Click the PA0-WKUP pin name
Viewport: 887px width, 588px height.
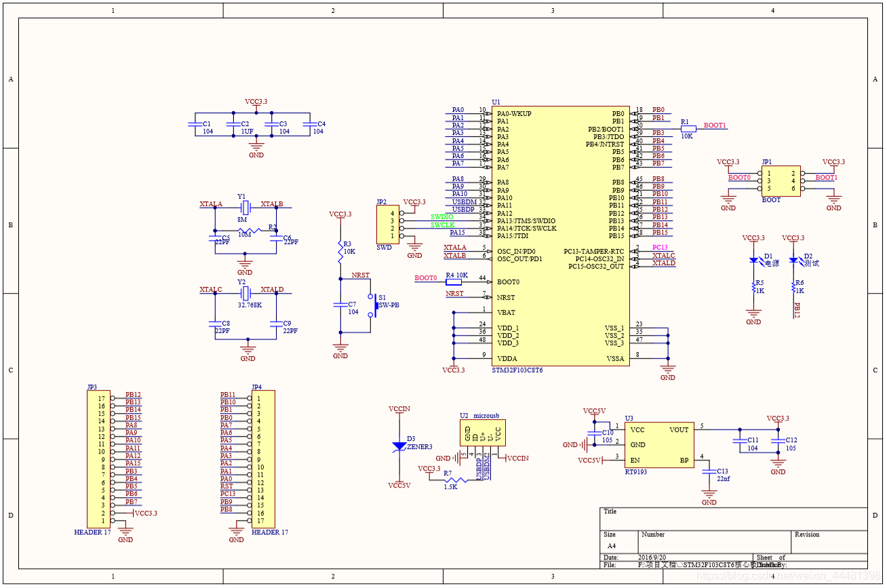(514, 114)
